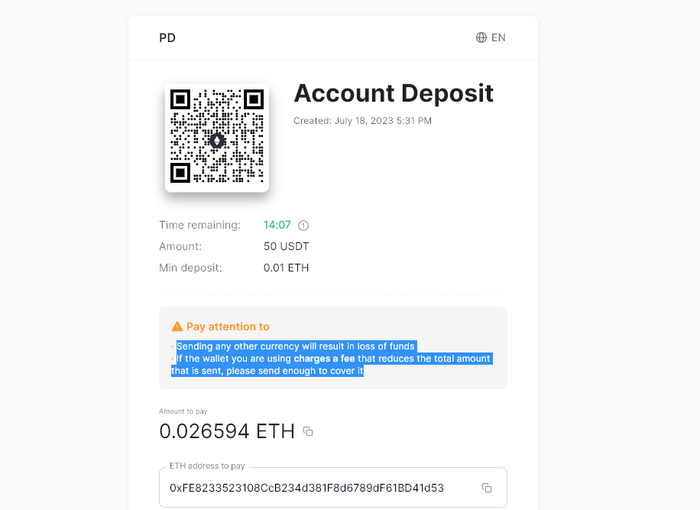Click the 0.01 ETH min deposit value
Viewport: 700px width, 510px height.
(x=286, y=268)
